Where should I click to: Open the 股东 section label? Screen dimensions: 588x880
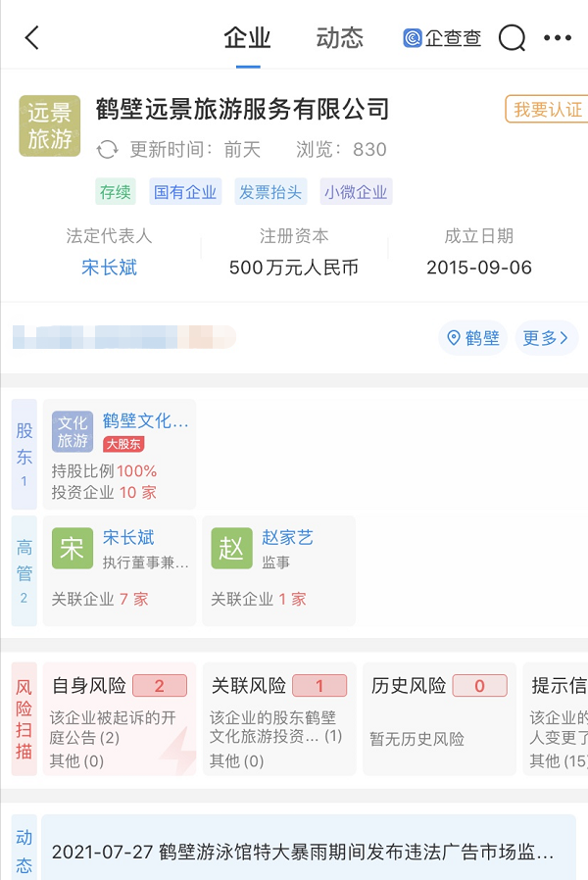pyautogui.click(x=24, y=454)
